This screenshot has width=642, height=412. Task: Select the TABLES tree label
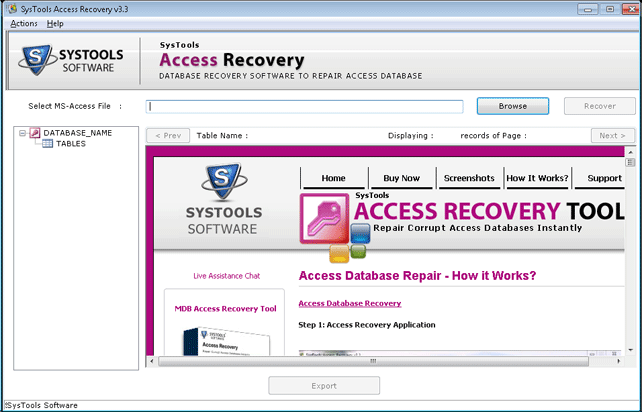coord(71,144)
